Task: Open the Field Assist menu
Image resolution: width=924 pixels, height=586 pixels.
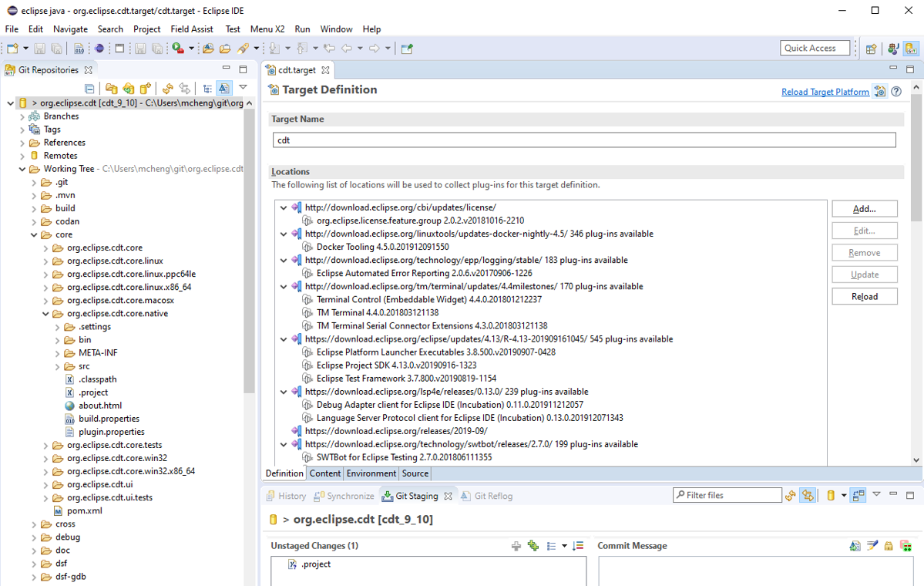Action: pyautogui.click(x=192, y=29)
